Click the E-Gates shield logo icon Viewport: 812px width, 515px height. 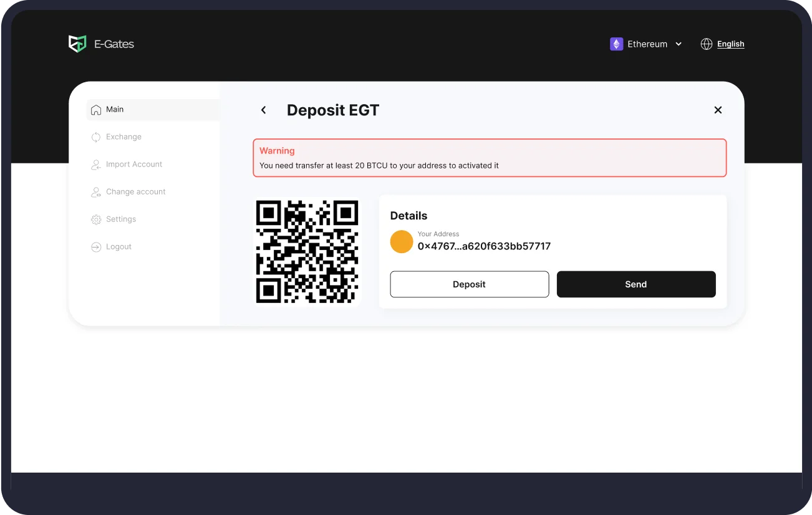(77, 44)
